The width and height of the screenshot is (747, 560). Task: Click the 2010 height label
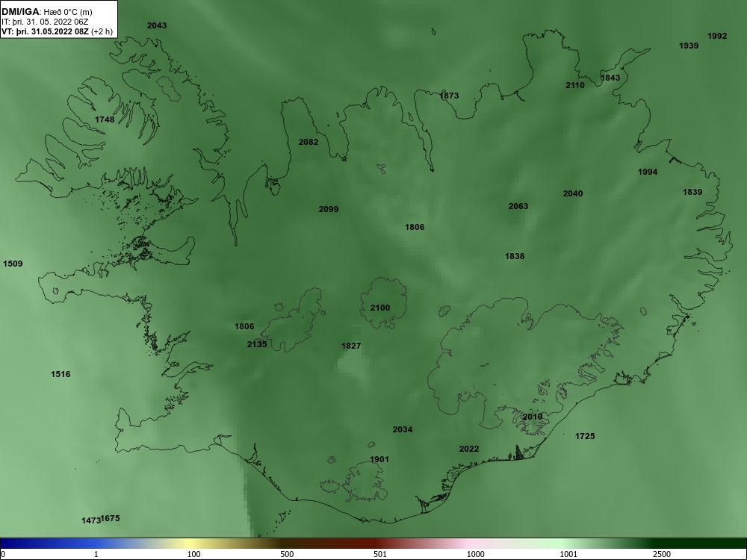click(532, 417)
